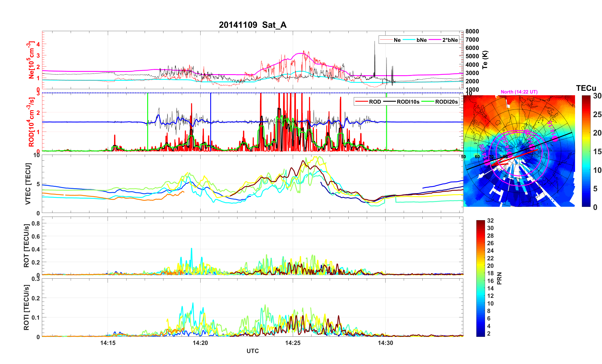Viewport: 602px width, 364px height.
Task: Click the 20141109 Sat_A plot title
Action: tap(252, 25)
